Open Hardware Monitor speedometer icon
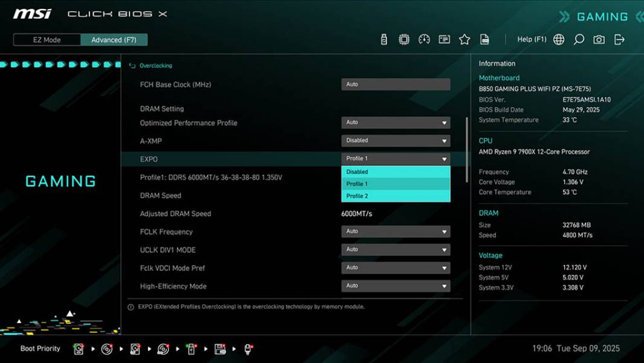644x363 pixels. 424,39
